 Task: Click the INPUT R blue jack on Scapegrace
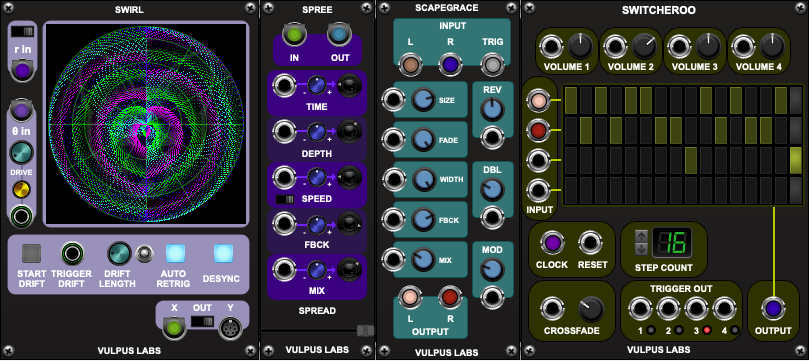point(450,65)
